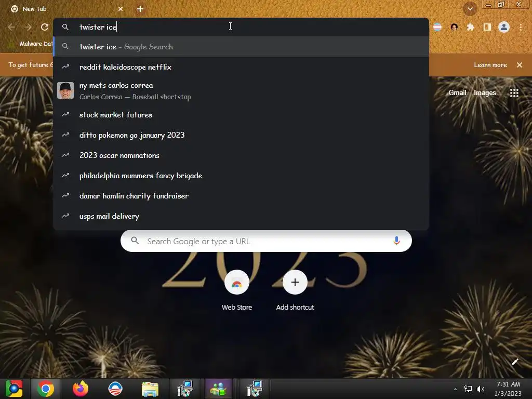Choose 'philadelphia mummers fancy brigade' suggestion
The width and height of the screenshot is (532, 399).
241,176
